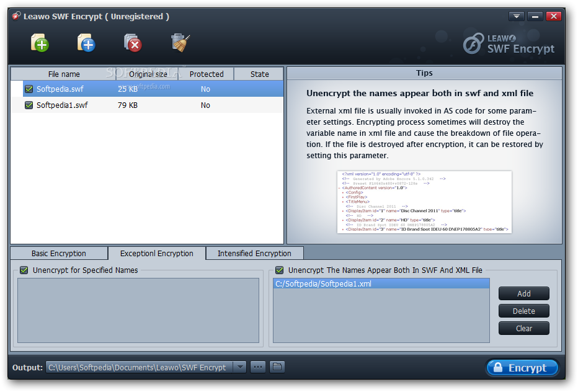Click the 25 KB size cell
The width and height of the screenshot is (578, 392).
(128, 89)
